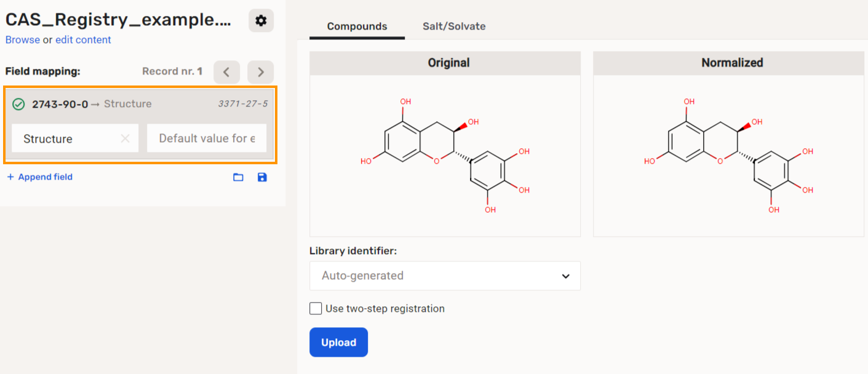Open settings with the gear icon

coord(261,21)
